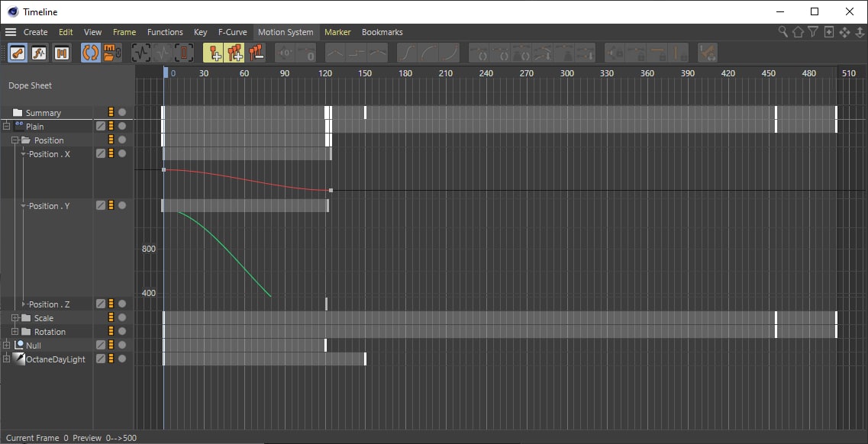
Task: Toggle slash box on Null row
Action: coord(100,345)
